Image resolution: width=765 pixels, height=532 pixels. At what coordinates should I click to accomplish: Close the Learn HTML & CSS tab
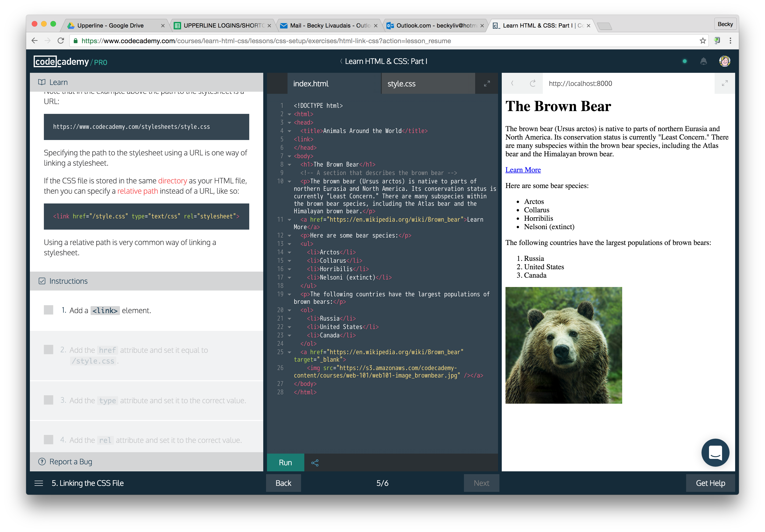point(588,26)
